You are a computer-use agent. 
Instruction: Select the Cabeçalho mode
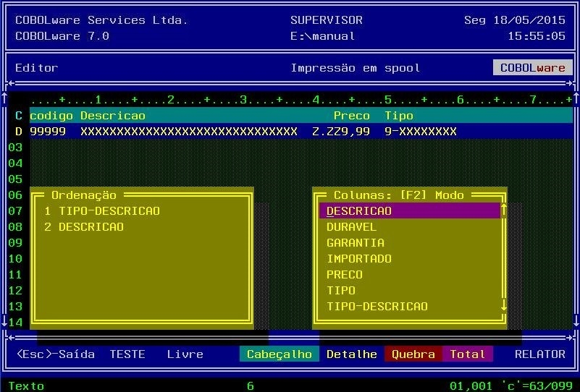[280, 354]
